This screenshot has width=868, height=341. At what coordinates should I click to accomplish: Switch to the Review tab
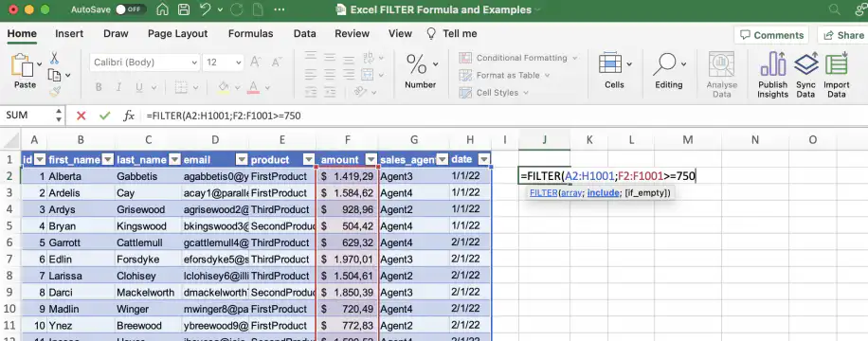coord(353,34)
